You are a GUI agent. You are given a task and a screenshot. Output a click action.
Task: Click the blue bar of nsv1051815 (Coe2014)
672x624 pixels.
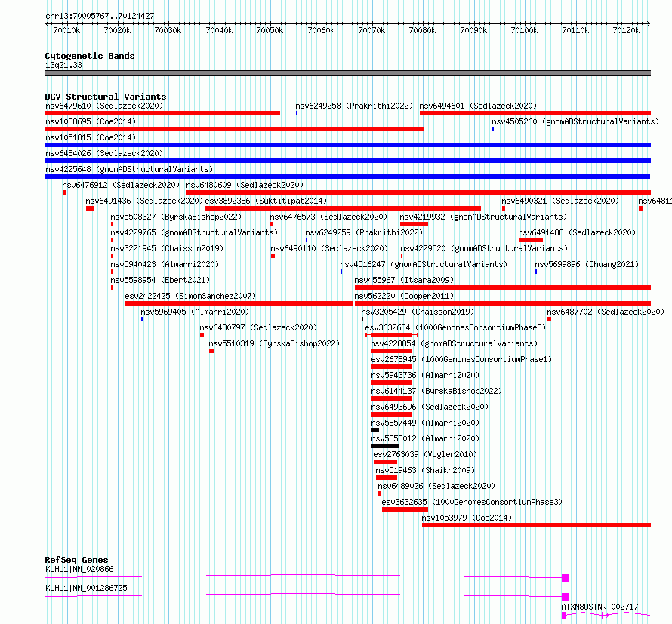pos(347,145)
